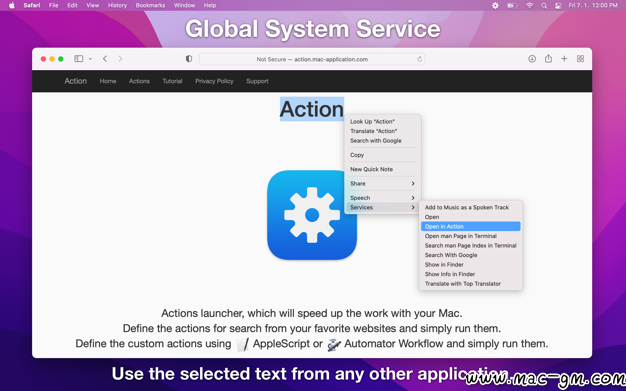Screen dimensions: 626x391
Task: Choose Translate "Action" in context menu
Action: click(382, 131)
